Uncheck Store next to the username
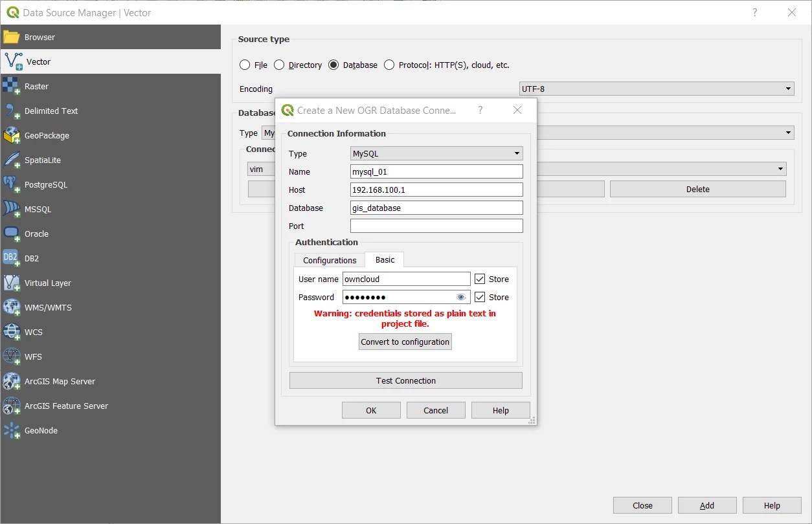812x524 pixels. (x=480, y=279)
